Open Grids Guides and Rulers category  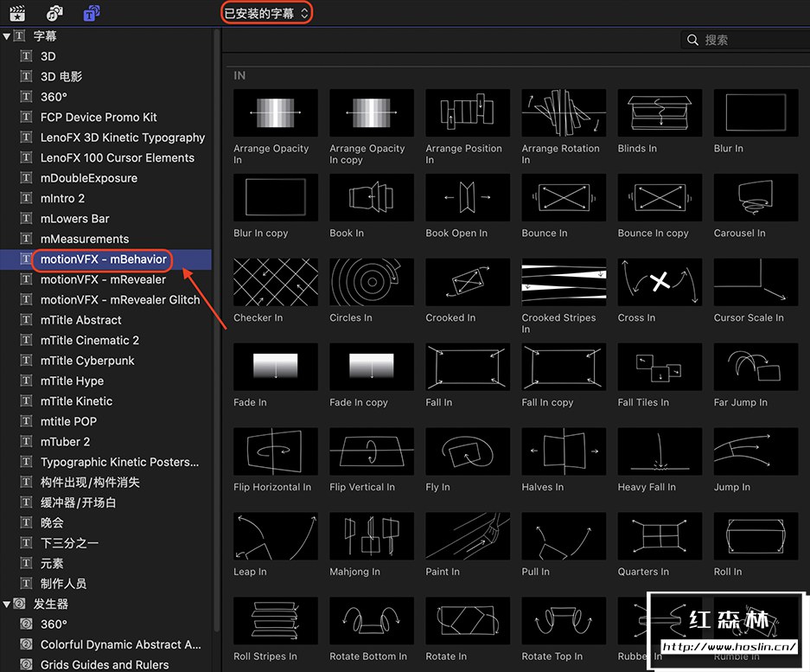(105, 665)
